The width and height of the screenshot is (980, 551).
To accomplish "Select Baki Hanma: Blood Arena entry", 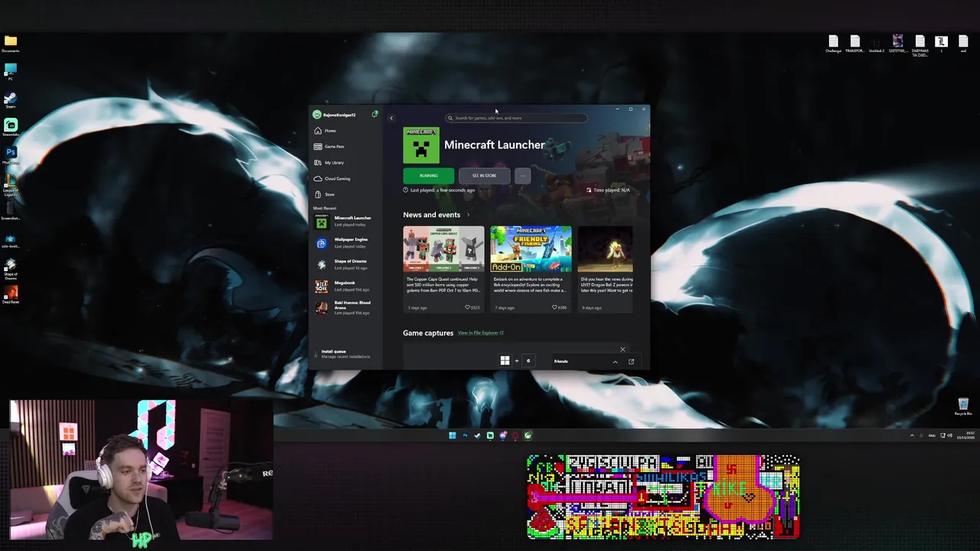I will [x=345, y=308].
